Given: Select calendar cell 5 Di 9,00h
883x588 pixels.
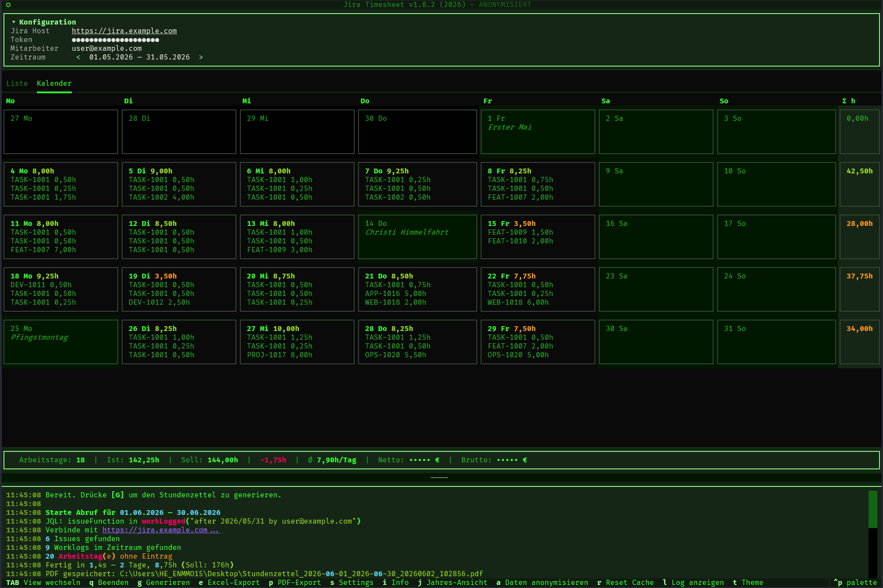Looking at the screenshot, I should pyautogui.click(x=179, y=184).
